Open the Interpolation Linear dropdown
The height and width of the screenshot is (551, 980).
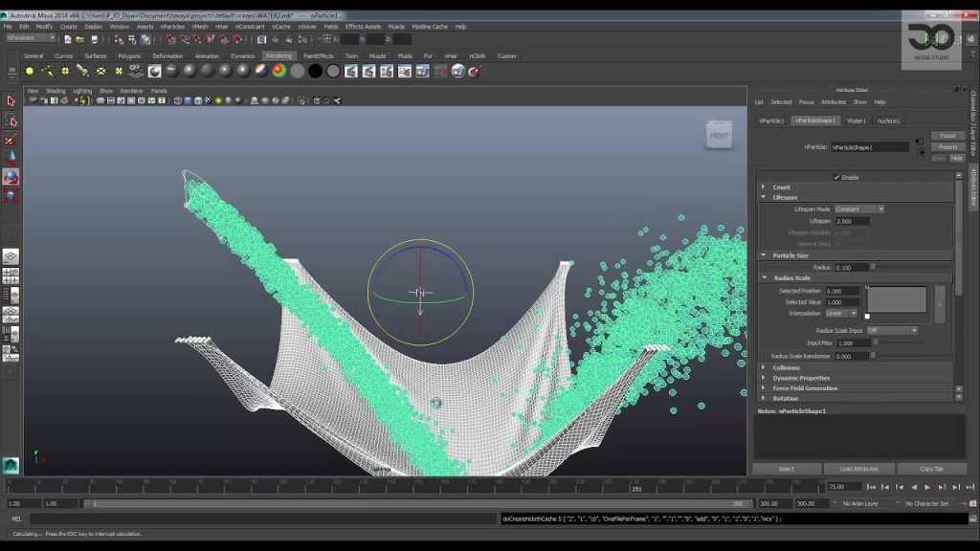(x=841, y=314)
